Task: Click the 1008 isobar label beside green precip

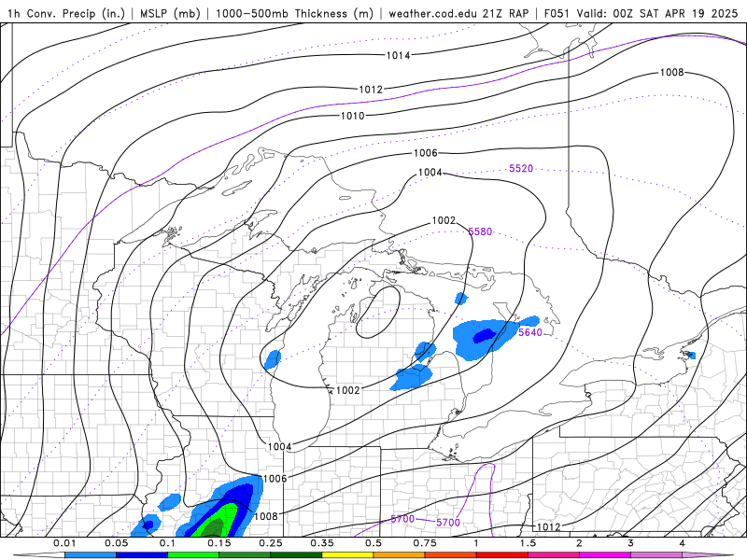Action: tap(265, 516)
